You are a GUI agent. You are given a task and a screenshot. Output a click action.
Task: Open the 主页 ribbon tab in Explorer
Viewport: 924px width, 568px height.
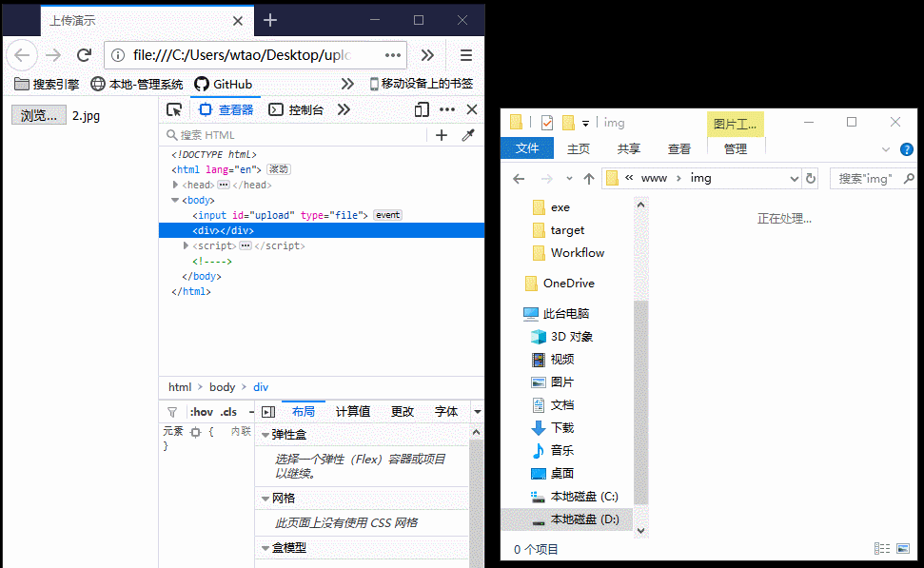(x=578, y=149)
